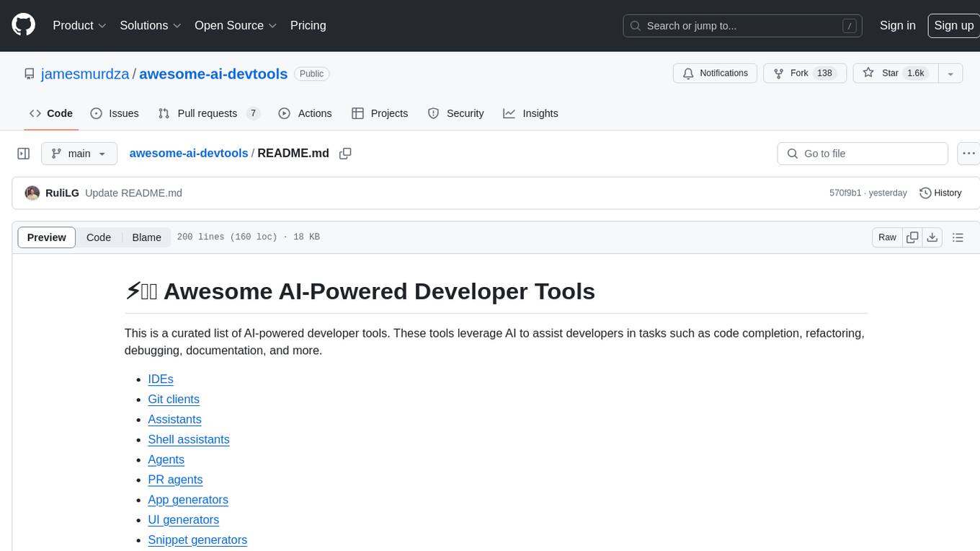Expand the Solutions menu
The image size is (980, 551).
point(151,25)
